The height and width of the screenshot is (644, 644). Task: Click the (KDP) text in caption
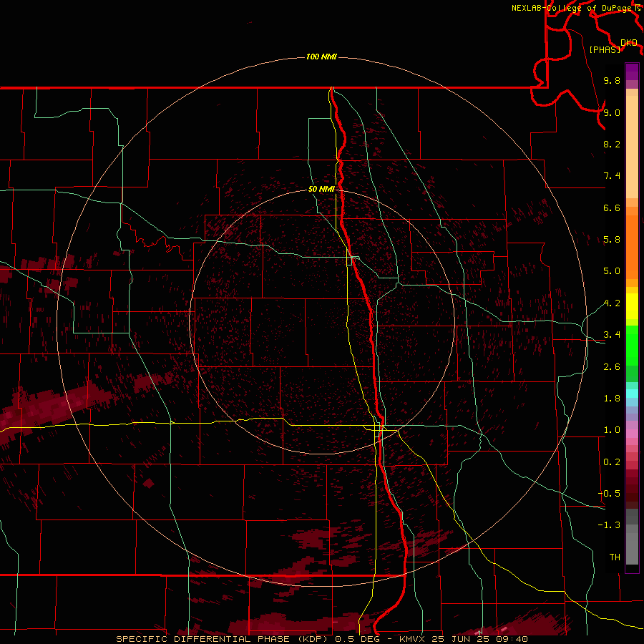pyautogui.click(x=311, y=639)
